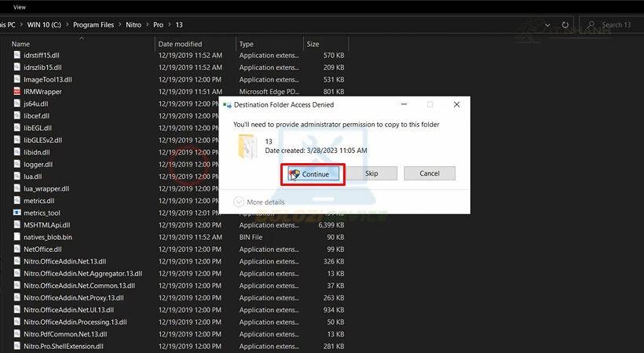Select the metrics_tool application icon

[16, 213]
